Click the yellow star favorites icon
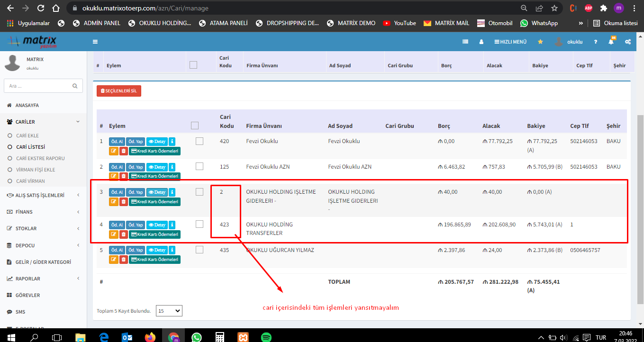The image size is (644, 342). pyautogui.click(x=540, y=42)
